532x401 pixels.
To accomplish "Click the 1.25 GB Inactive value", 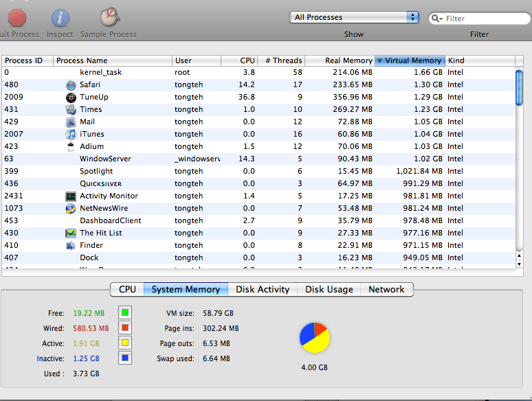I will click(x=86, y=358).
